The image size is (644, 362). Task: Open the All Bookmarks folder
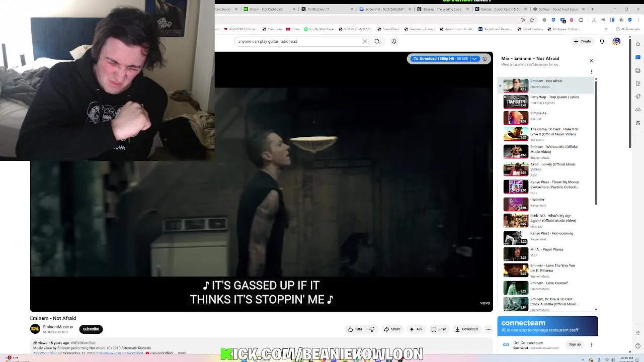(x=628, y=29)
